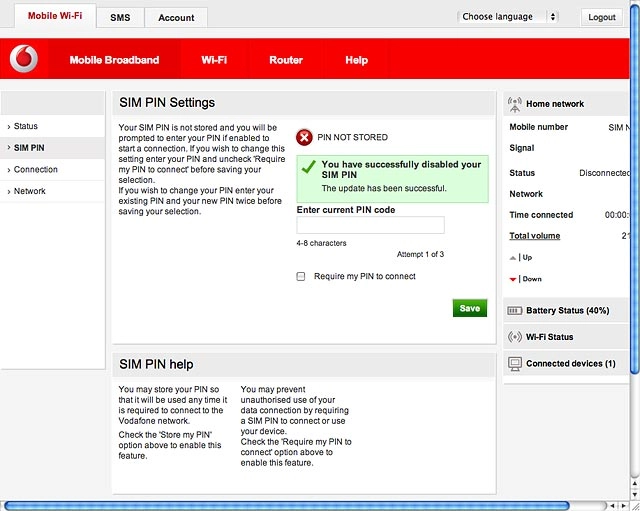Click the red PIN NOT STORED error icon
Image resolution: width=640 pixels, height=511 pixels.
point(304,138)
